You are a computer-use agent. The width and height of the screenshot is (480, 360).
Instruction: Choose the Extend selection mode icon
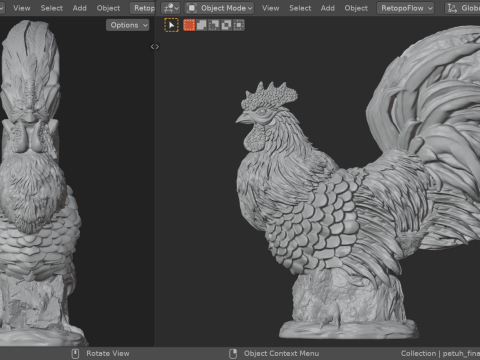201,25
